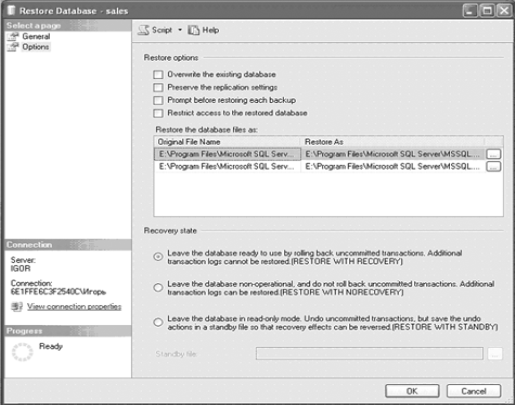
Task: Select the Options page
Action: point(36,47)
